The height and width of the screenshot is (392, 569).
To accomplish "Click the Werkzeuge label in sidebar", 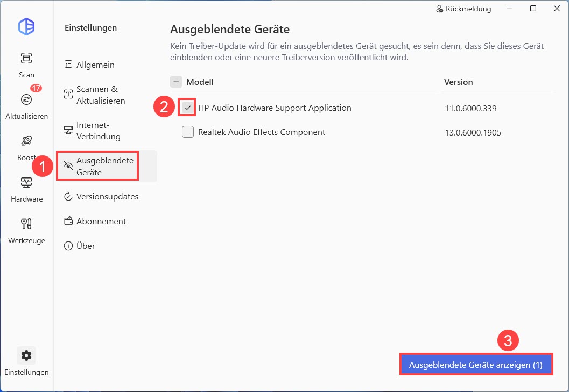I will pyautogui.click(x=26, y=241).
